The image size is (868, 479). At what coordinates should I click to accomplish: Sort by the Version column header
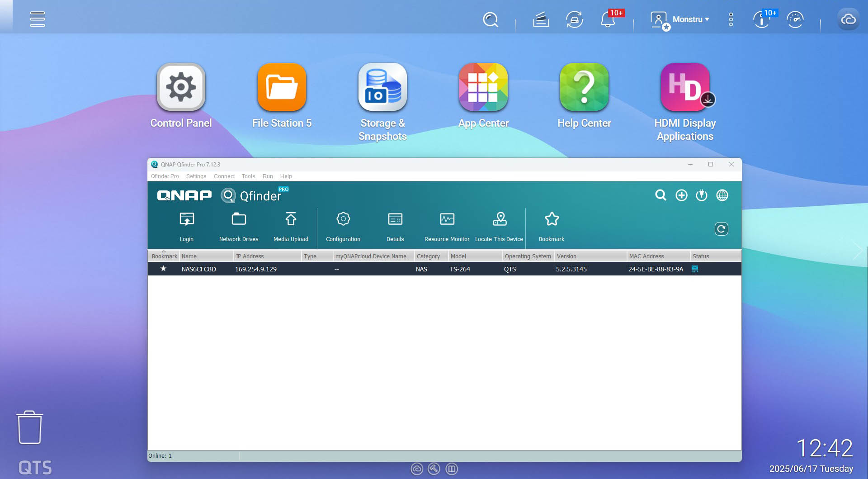590,256
